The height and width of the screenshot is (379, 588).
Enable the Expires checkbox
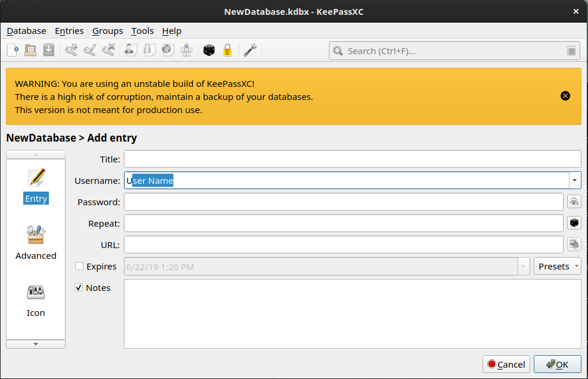(x=79, y=267)
